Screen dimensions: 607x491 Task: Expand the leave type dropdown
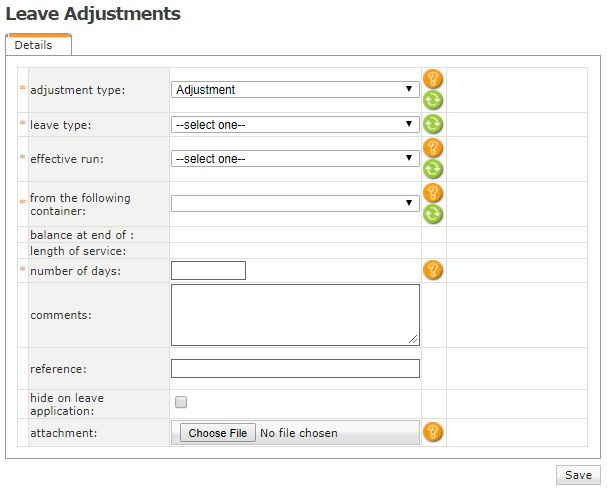coord(295,125)
